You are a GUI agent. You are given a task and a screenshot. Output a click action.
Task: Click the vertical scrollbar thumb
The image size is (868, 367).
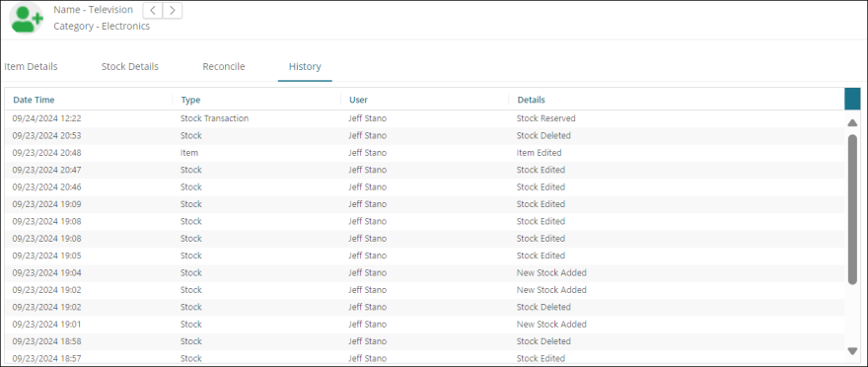coord(852,209)
